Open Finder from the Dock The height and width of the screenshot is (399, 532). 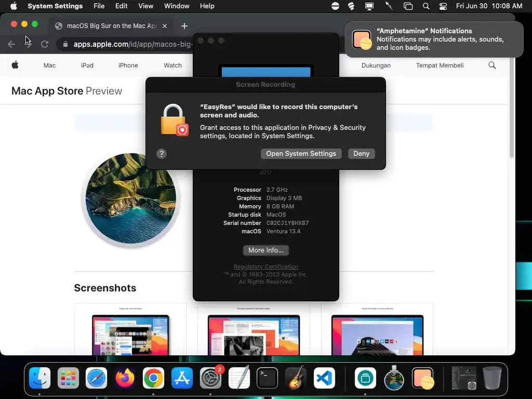coord(39,378)
